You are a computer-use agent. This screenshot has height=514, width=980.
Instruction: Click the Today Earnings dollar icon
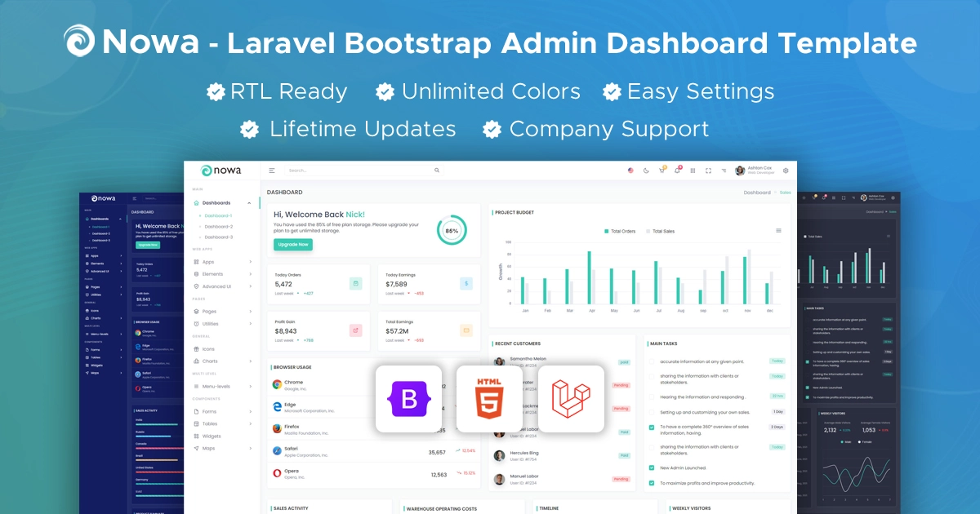[466, 283]
